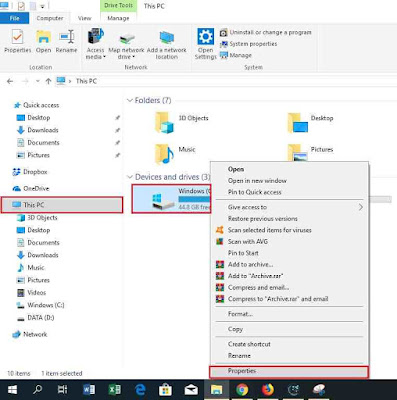Open Firefox from the taskbar
The height and width of the screenshot is (400, 397).
click(x=268, y=390)
